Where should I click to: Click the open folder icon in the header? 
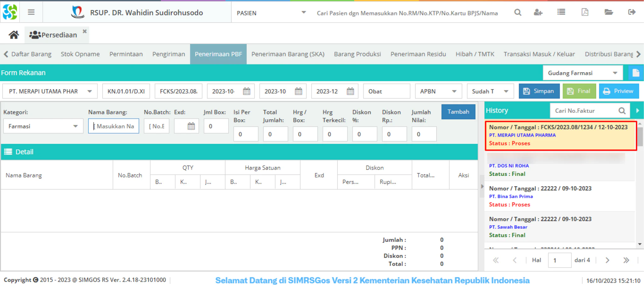pyautogui.click(x=608, y=12)
